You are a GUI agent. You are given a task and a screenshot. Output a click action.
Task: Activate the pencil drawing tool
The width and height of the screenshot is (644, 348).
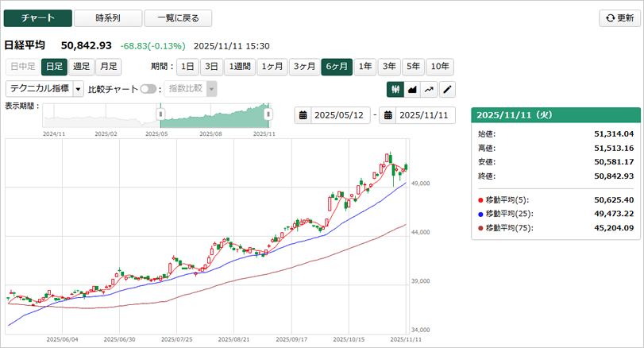(x=447, y=89)
